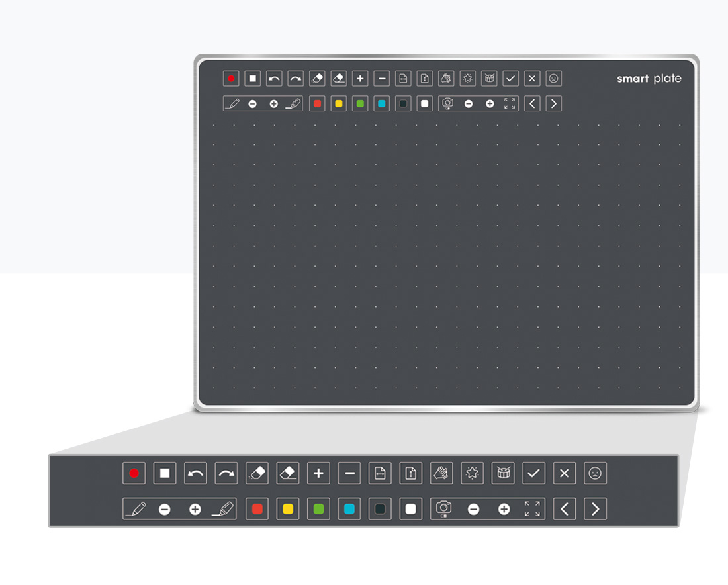This screenshot has height=585, width=728.
Task: Choose blue swatch in the enlarged strip
Action: pyautogui.click(x=349, y=509)
